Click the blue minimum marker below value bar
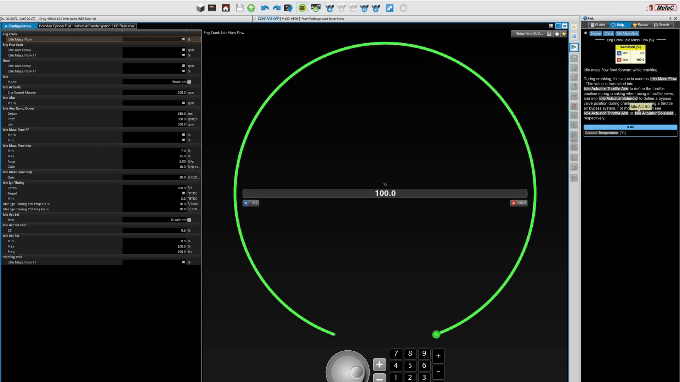This screenshot has height=382, width=680. point(251,203)
